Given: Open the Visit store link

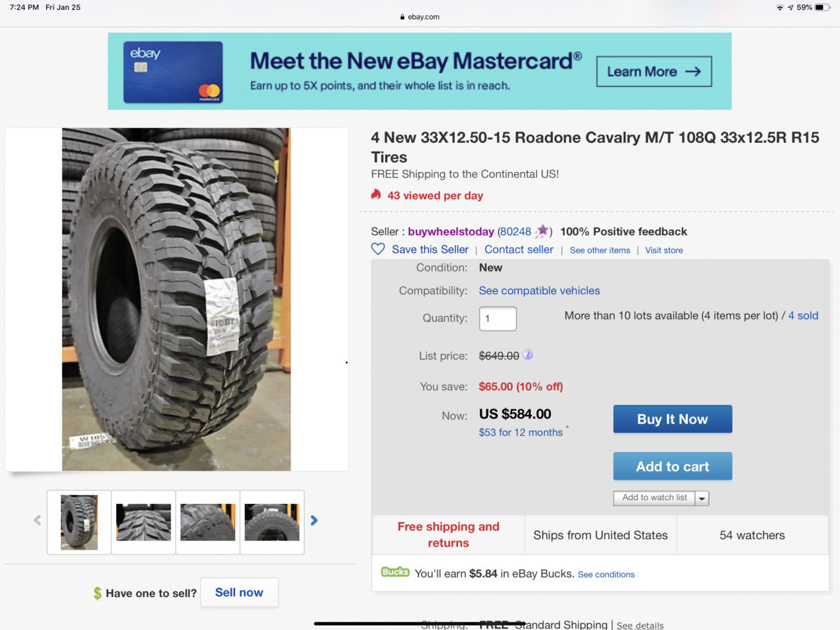Looking at the screenshot, I should [x=664, y=250].
